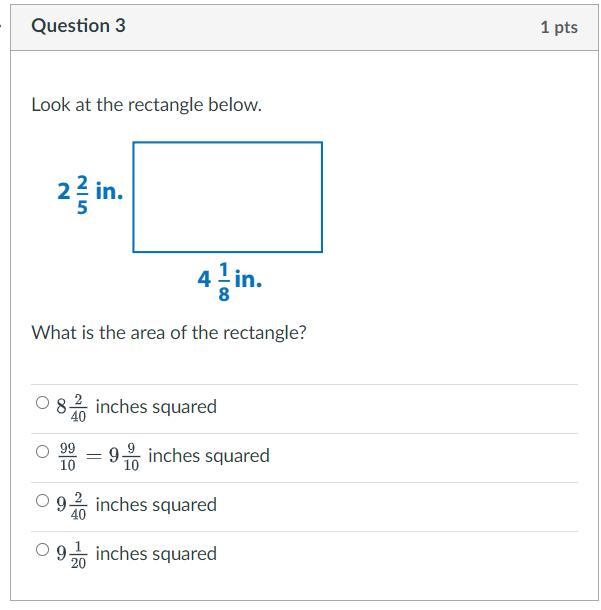Image resolution: width=601 pixels, height=610 pixels.
Task: Choose the 99/10 answer radio button
Action: pyautogui.click(x=42, y=452)
